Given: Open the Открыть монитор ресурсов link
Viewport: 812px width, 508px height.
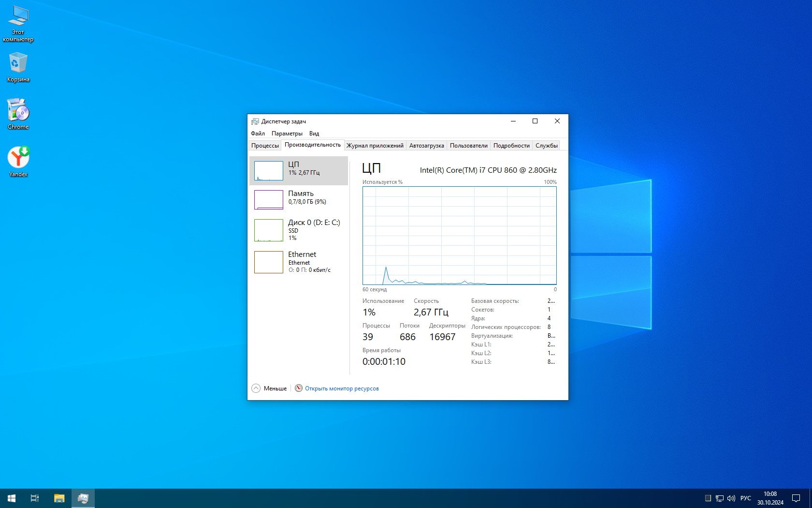Looking at the screenshot, I should point(342,388).
